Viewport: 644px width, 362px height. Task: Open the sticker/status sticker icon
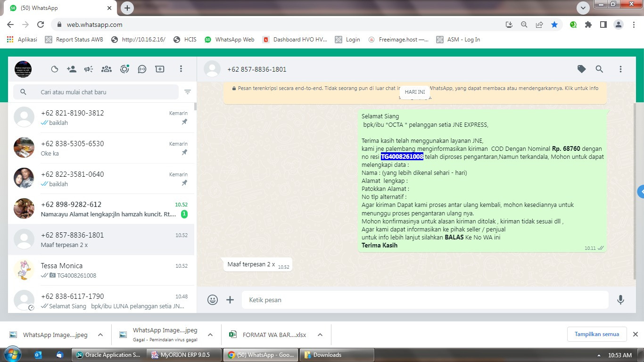[x=55, y=69]
